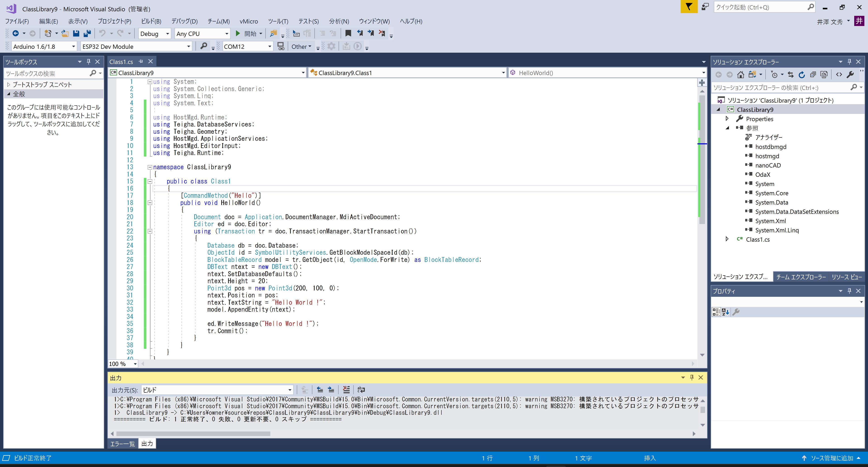Screen dimensions: 868x467
Task: Refresh the Solution Explorer
Action: pyautogui.click(x=802, y=75)
